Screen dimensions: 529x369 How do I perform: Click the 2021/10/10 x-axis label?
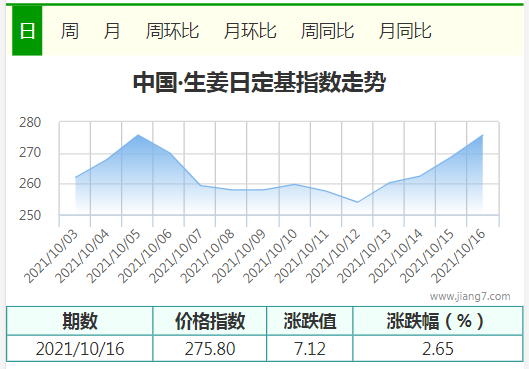271,256
